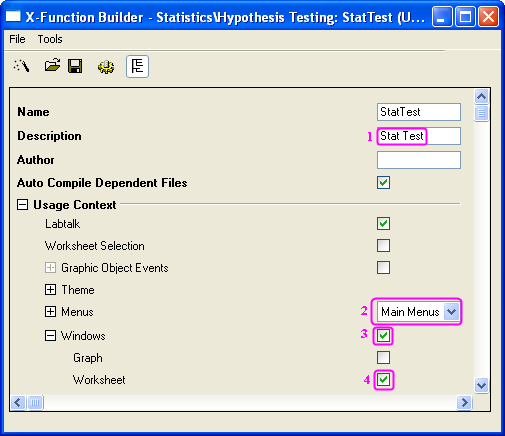The height and width of the screenshot is (436, 505).
Task: Click the horizontal scrollbar right arrow
Action: (464, 402)
